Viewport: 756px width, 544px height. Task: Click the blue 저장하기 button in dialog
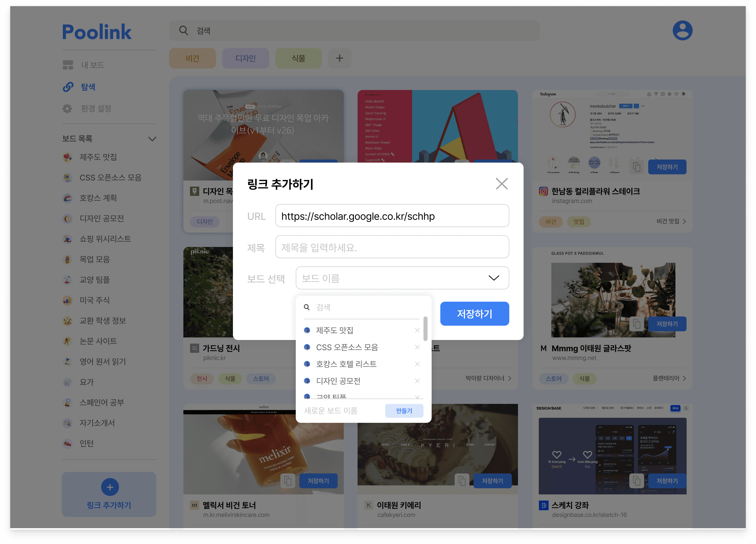click(x=474, y=313)
